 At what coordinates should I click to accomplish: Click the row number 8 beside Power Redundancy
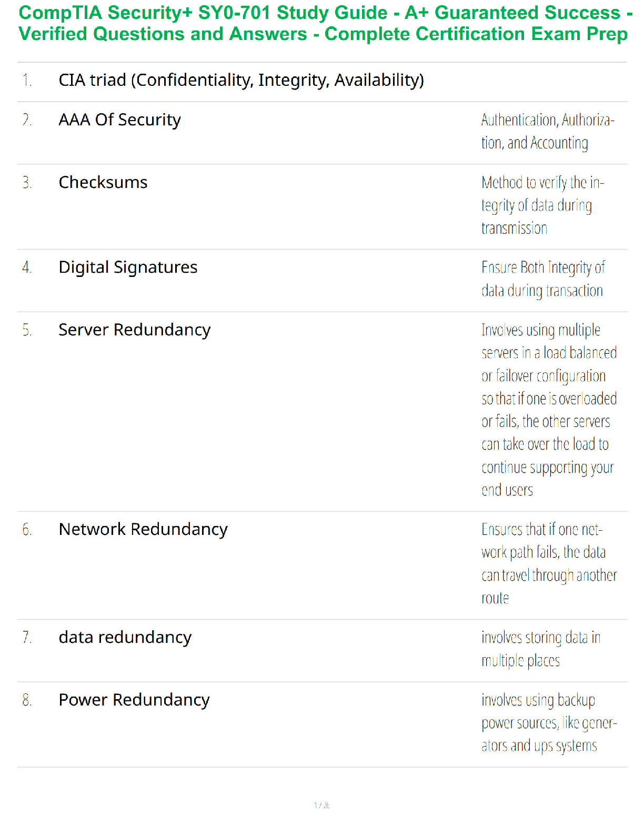pyautogui.click(x=27, y=701)
